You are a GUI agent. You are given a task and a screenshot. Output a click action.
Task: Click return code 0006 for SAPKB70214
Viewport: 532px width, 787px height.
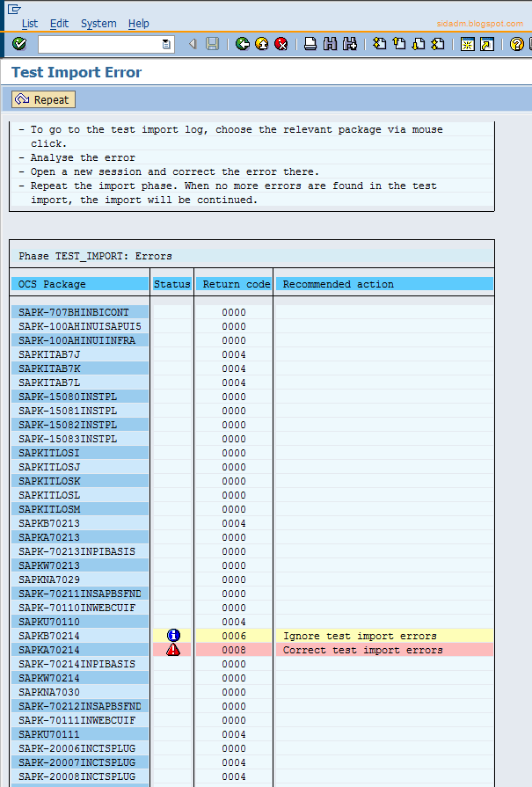(x=234, y=636)
